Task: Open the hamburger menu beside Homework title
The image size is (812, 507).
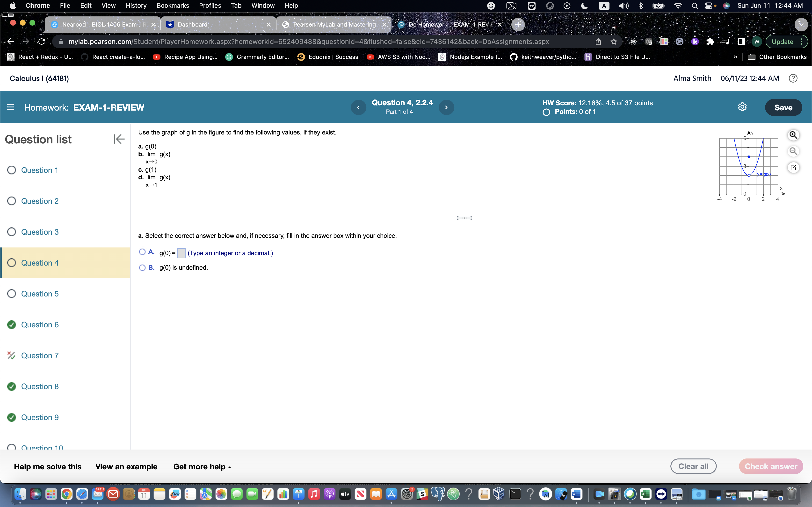Action: coord(10,107)
